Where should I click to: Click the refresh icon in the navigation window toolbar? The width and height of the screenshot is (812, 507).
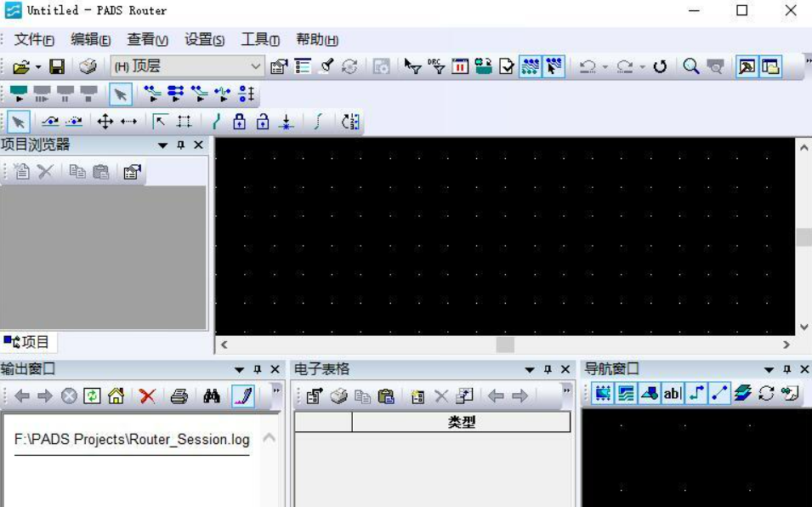766,394
